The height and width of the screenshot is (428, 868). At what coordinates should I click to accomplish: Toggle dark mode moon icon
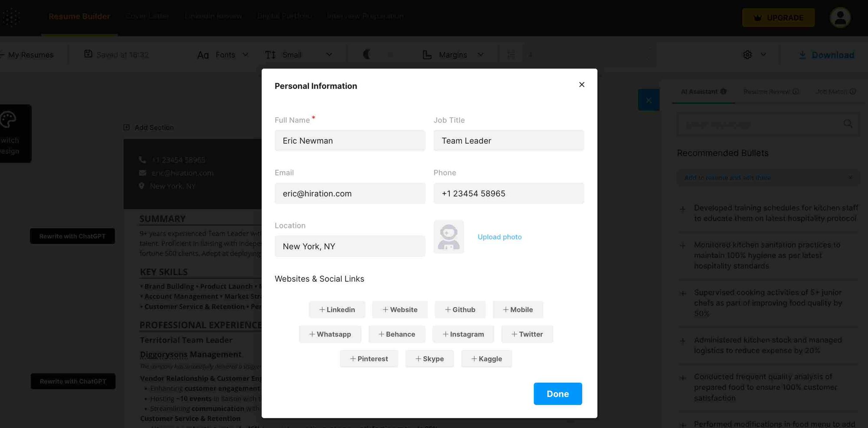click(x=367, y=54)
